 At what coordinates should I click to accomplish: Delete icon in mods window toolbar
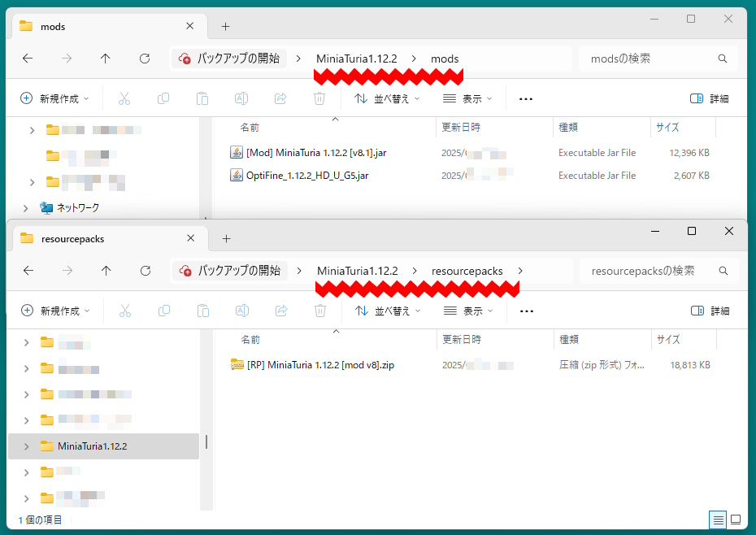pyautogui.click(x=319, y=98)
